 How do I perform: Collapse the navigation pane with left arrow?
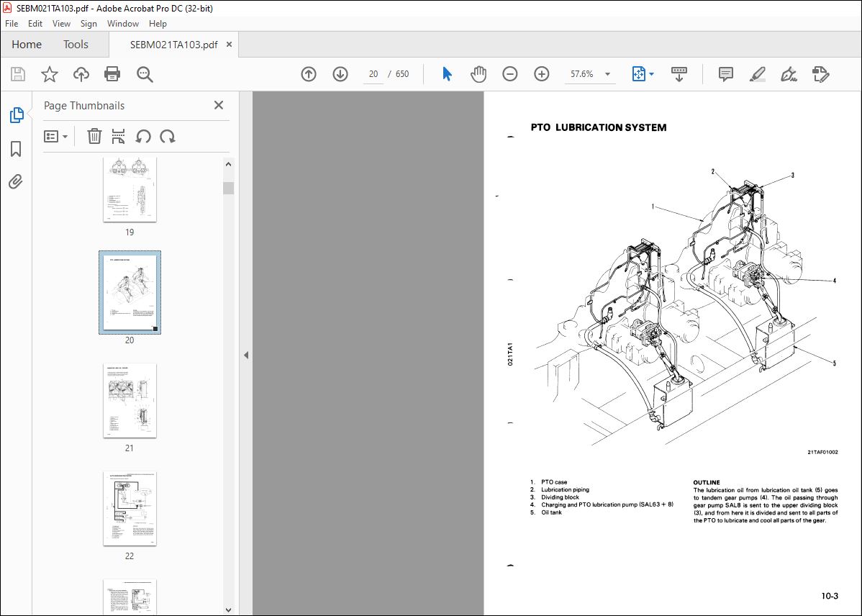(246, 355)
